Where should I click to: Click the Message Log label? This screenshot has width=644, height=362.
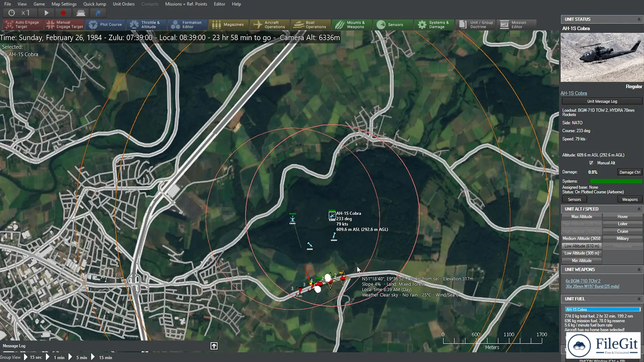14,346
